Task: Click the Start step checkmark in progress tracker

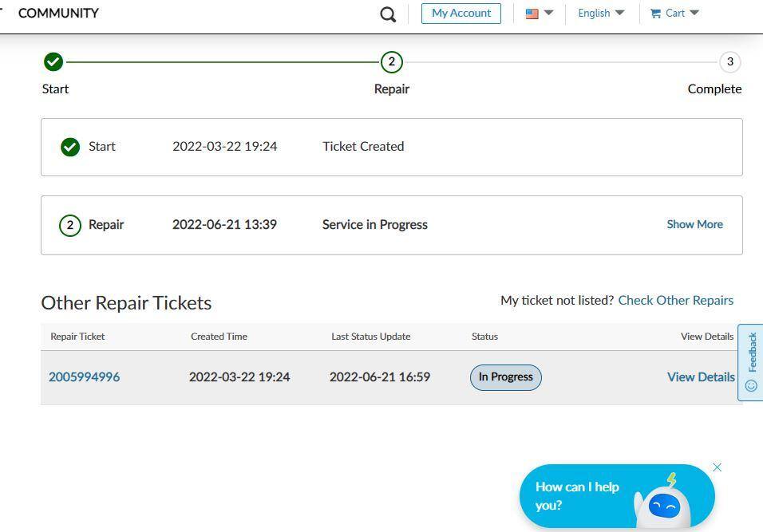Action: click(x=53, y=62)
